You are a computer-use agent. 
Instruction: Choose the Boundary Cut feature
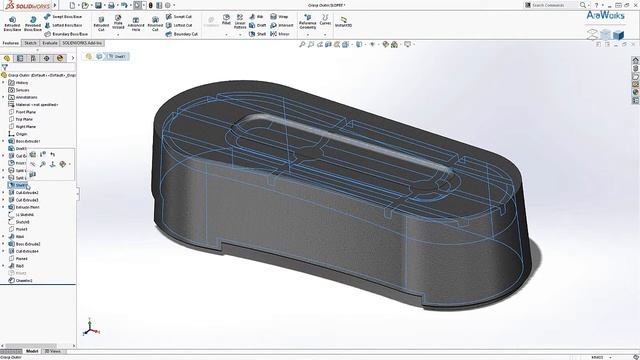182,34
